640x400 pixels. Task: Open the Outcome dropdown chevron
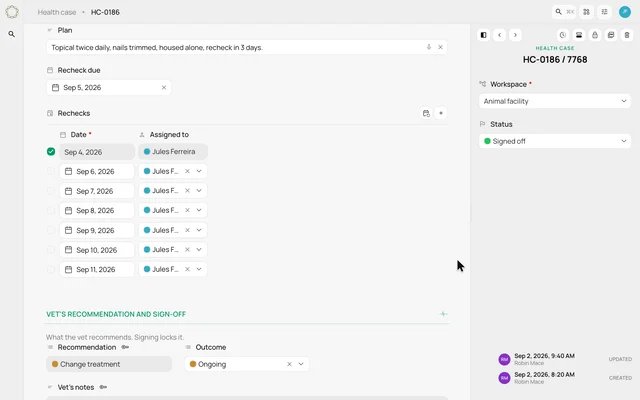301,364
